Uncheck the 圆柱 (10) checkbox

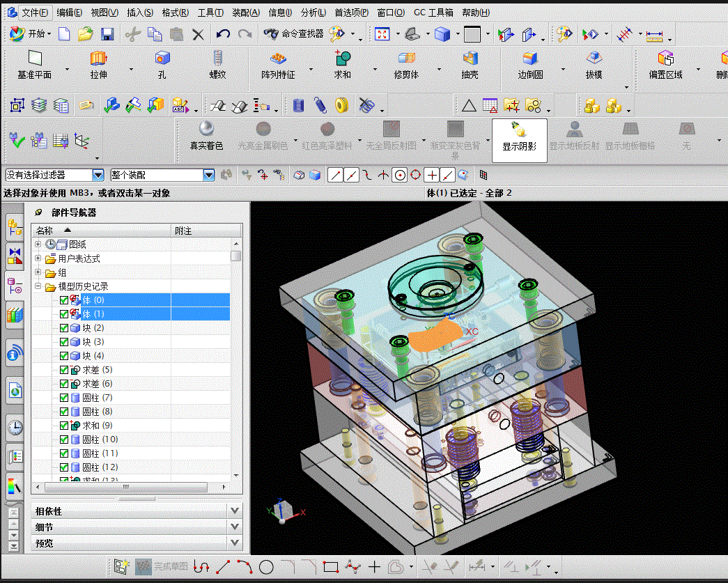tap(65, 440)
